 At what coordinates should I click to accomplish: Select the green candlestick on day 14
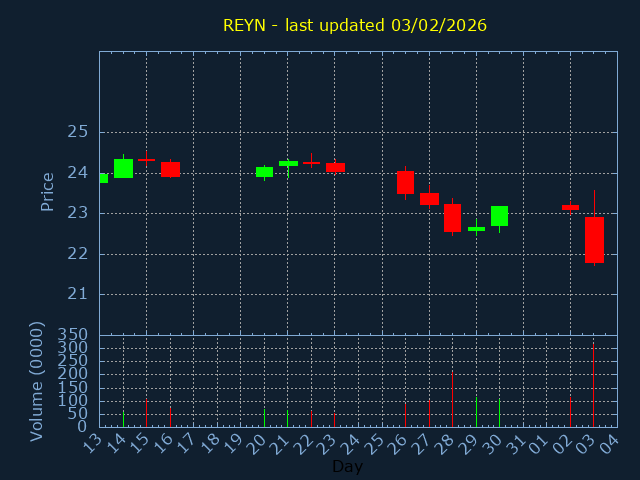(x=123, y=168)
